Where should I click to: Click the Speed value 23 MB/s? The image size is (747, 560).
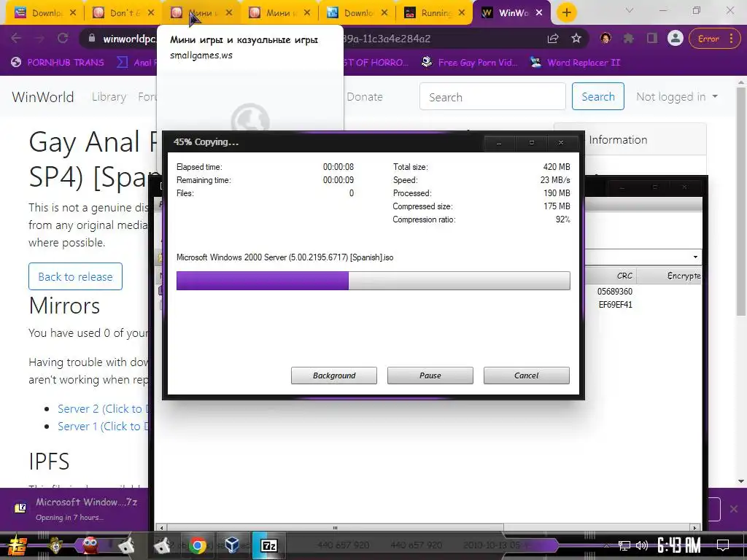click(x=555, y=180)
